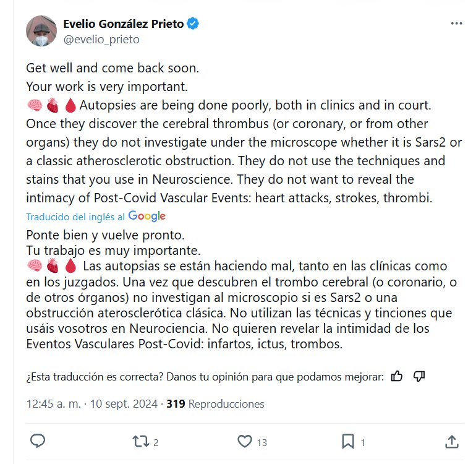
Task: Click the blue verified badge
Action: (193, 24)
